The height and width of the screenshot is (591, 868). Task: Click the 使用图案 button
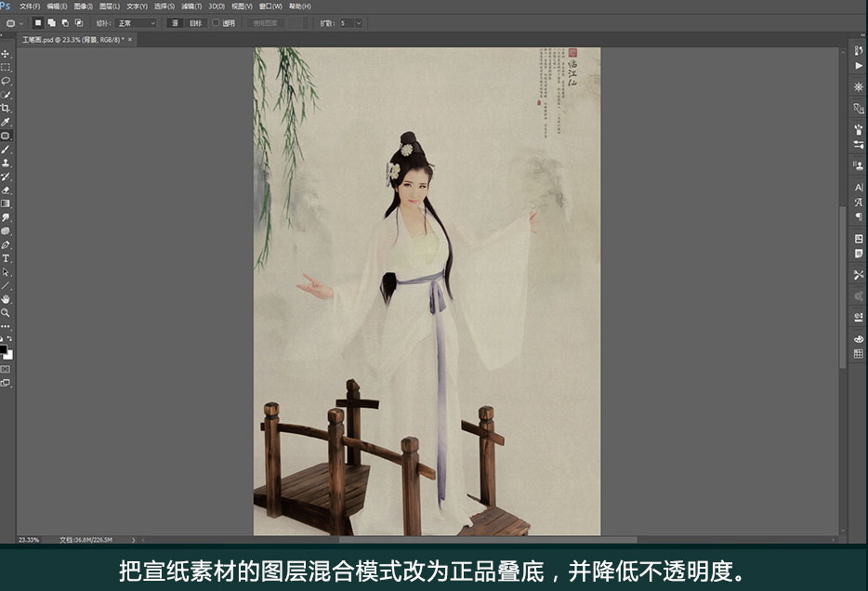tap(266, 23)
